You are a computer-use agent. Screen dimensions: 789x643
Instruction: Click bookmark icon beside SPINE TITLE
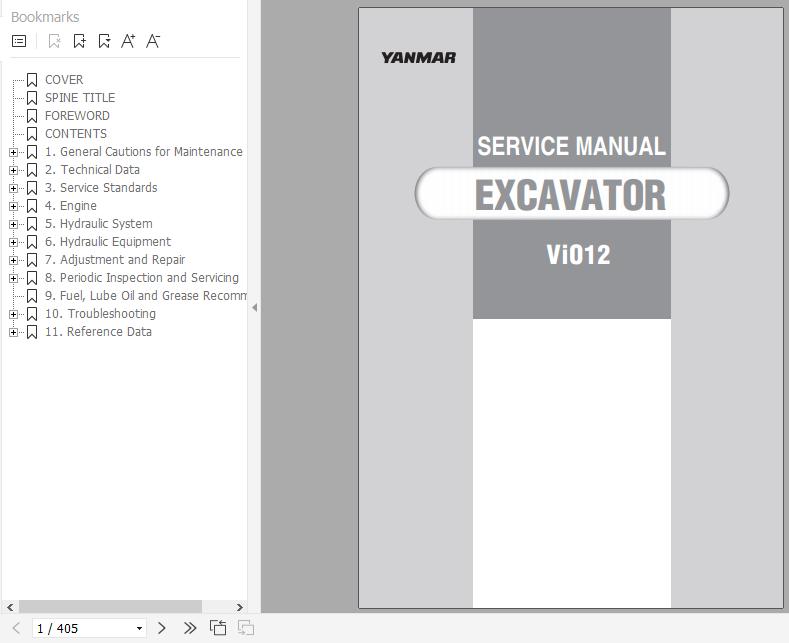coord(32,98)
